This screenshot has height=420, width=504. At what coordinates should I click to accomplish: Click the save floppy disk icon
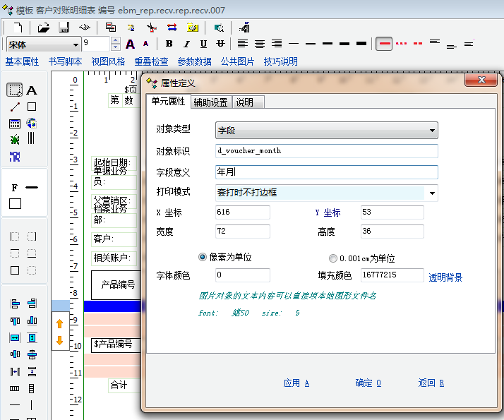(64, 28)
